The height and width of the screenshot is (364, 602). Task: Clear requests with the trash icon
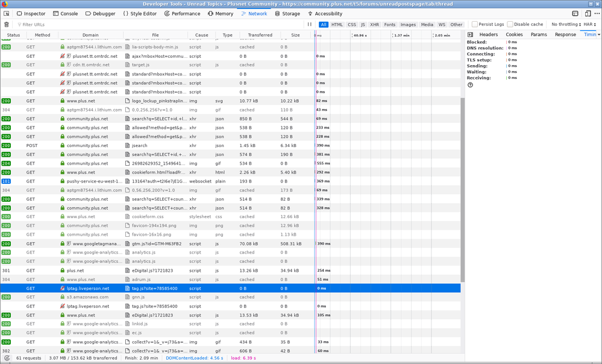(x=7, y=25)
